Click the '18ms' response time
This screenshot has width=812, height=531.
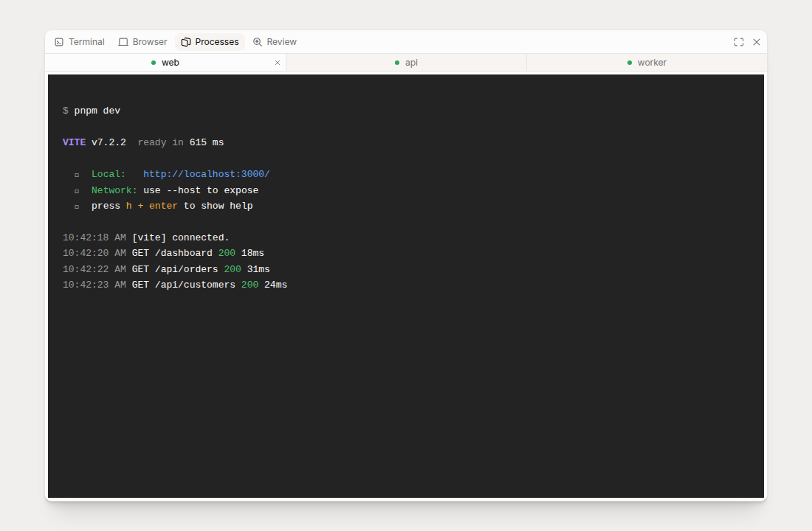(x=252, y=253)
